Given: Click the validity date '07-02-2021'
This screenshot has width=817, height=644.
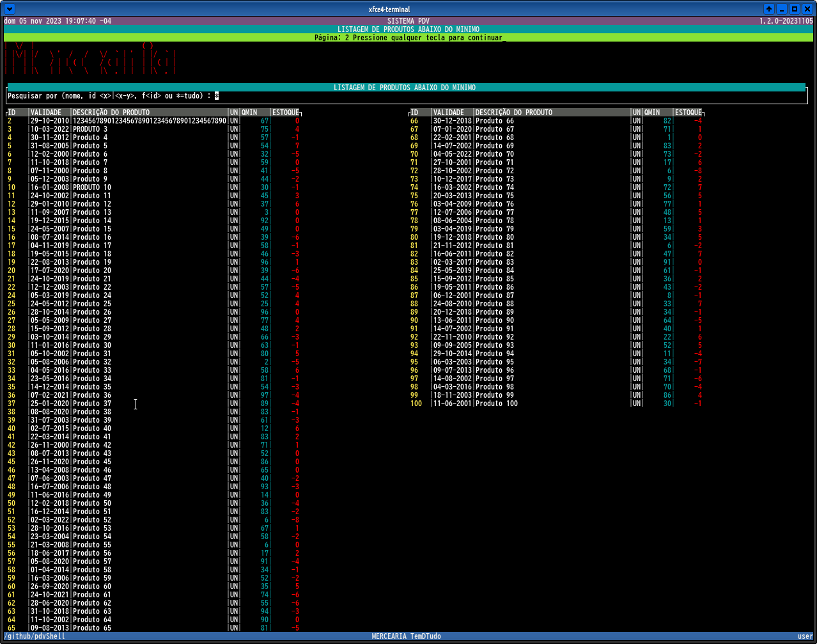Looking at the screenshot, I should coord(50,395).
